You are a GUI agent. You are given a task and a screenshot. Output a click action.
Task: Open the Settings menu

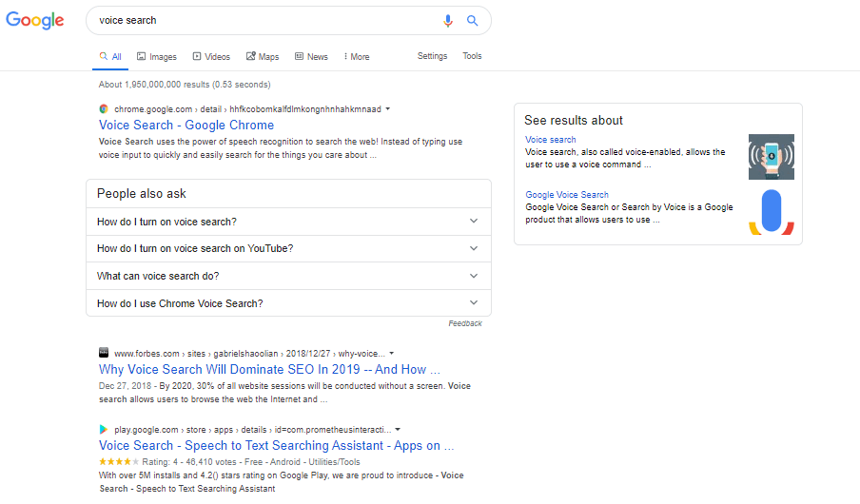pos(432,56)
